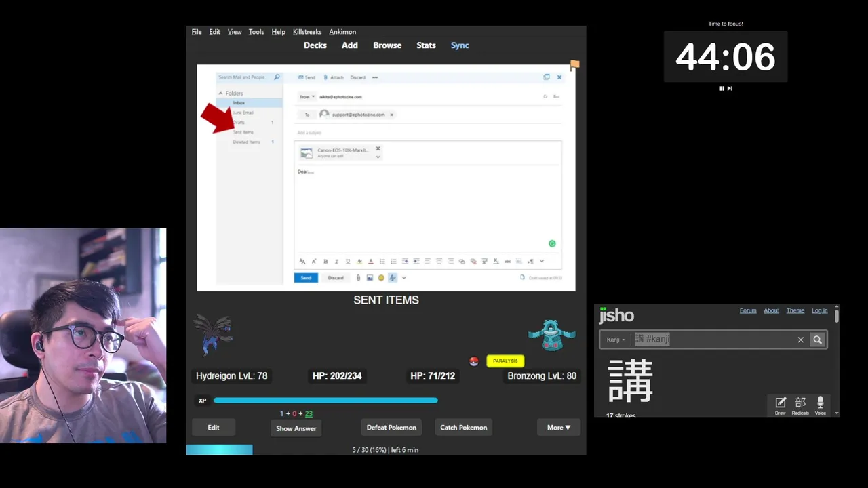This screenshot has height=488, width=868.
Task: Open the About link on Jisho
Action: click(772, 310)
